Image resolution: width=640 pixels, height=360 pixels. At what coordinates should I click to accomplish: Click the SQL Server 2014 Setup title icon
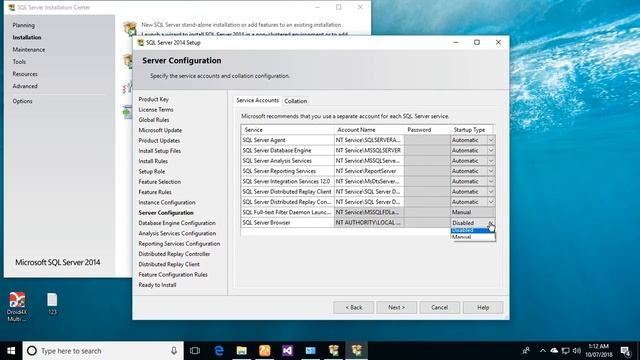[x=140, y=42]
